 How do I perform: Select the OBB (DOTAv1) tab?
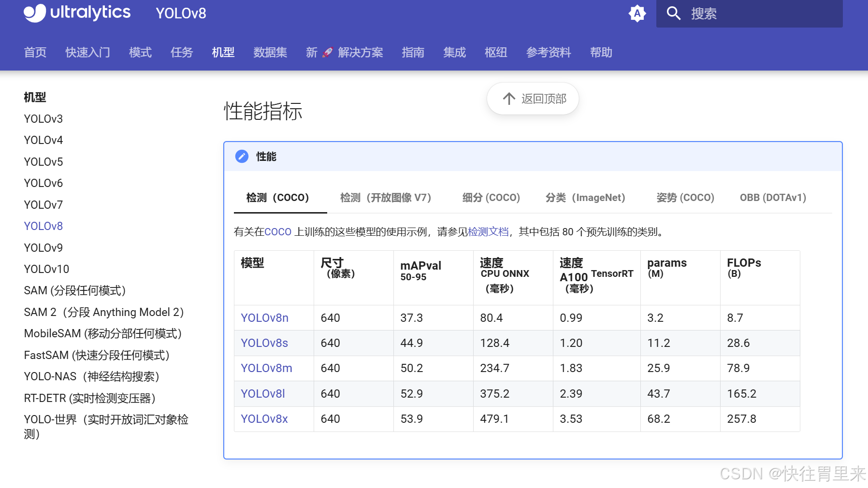[x=773, y=198]
